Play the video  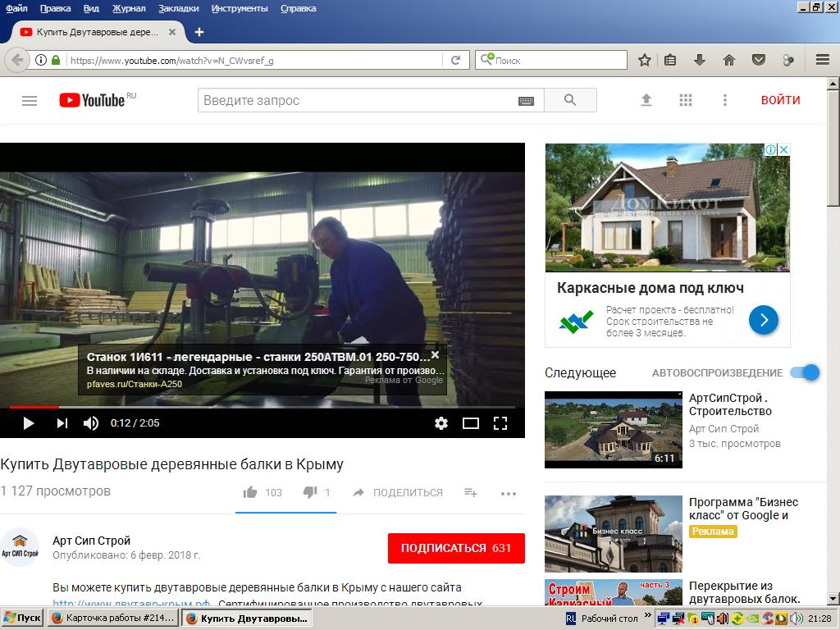coord(29,423)
